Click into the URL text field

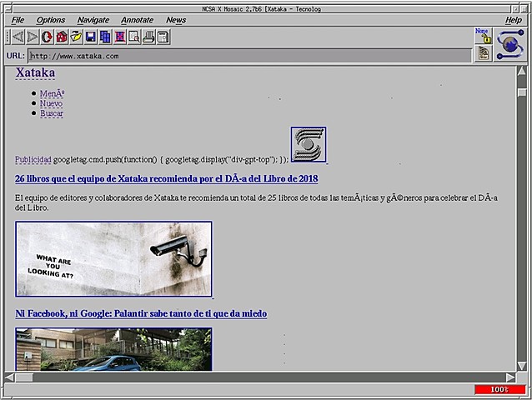(249, 56)
